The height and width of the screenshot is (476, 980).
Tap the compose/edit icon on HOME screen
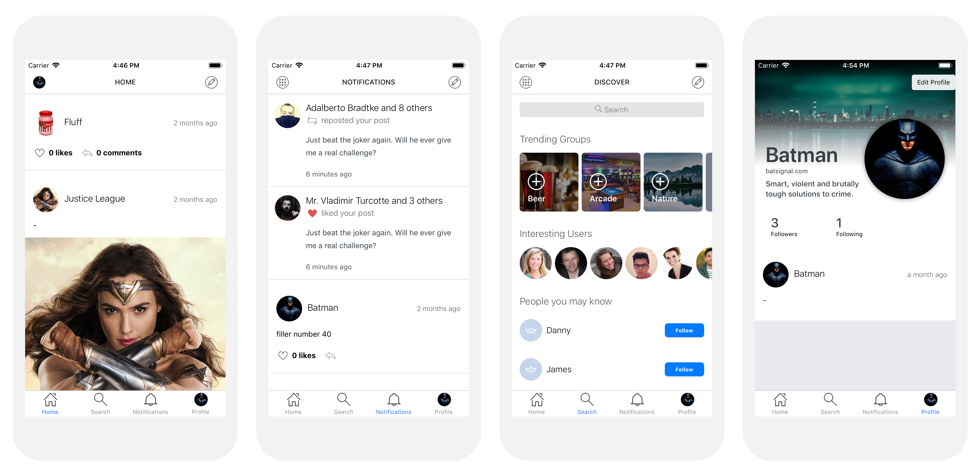pos(212,82)
